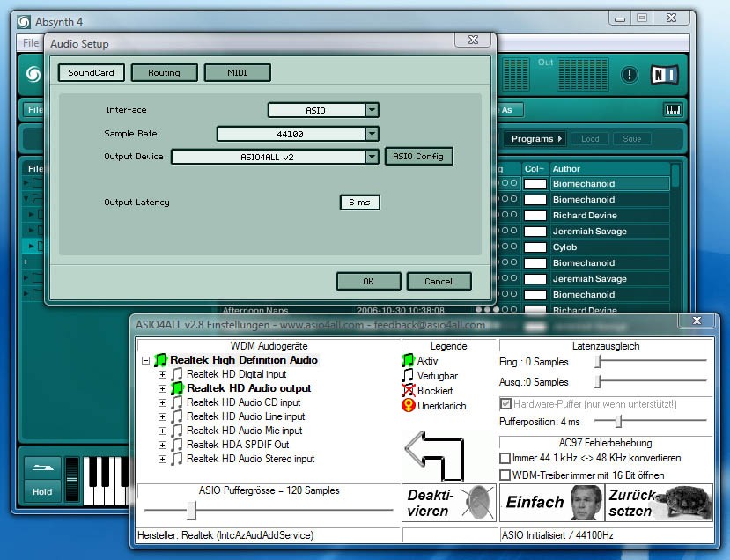Open the Interface dropdown

372,110
